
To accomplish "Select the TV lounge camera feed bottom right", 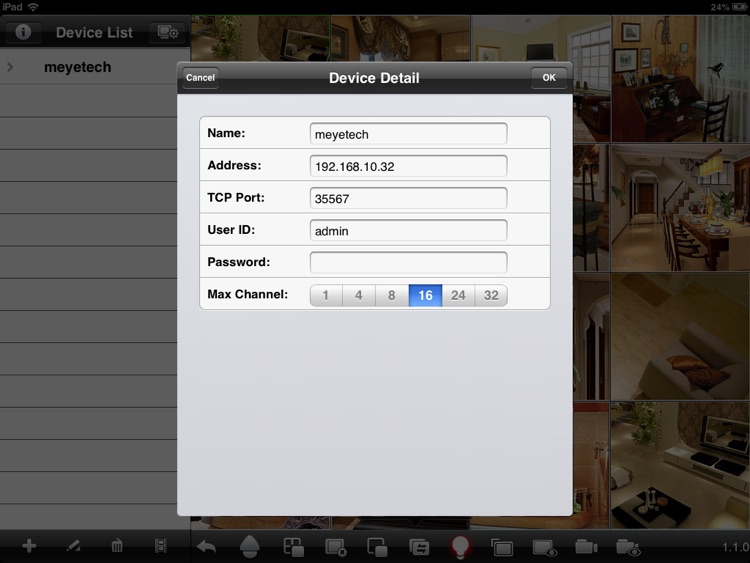I will pos(680,465).
